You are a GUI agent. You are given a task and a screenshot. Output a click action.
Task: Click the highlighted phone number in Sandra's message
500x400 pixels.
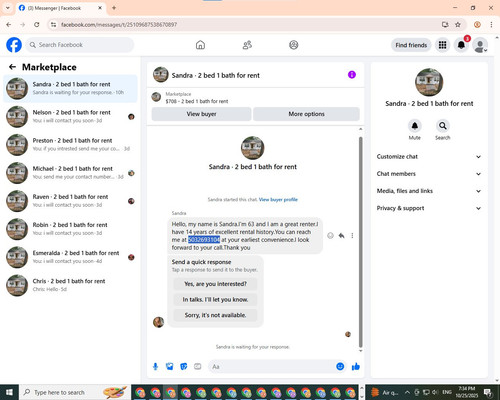click(204, 240)
